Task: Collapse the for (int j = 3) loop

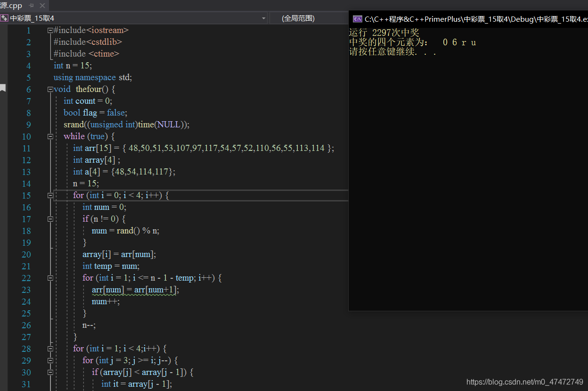Action: [x=50, y=360]
